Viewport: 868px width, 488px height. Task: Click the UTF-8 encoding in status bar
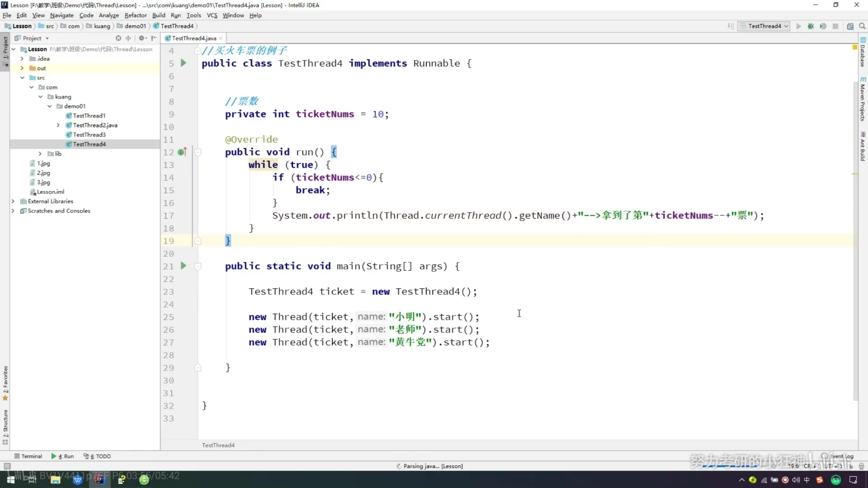pyautogui.click(x=834, y=466)
